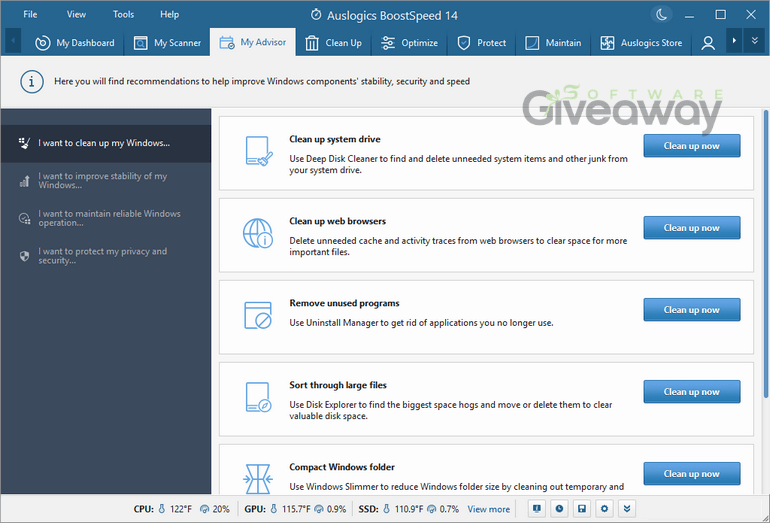Screen dimensions: 770x523
Task: Click Clean up now for unused programs
Action: coord(691,310)
